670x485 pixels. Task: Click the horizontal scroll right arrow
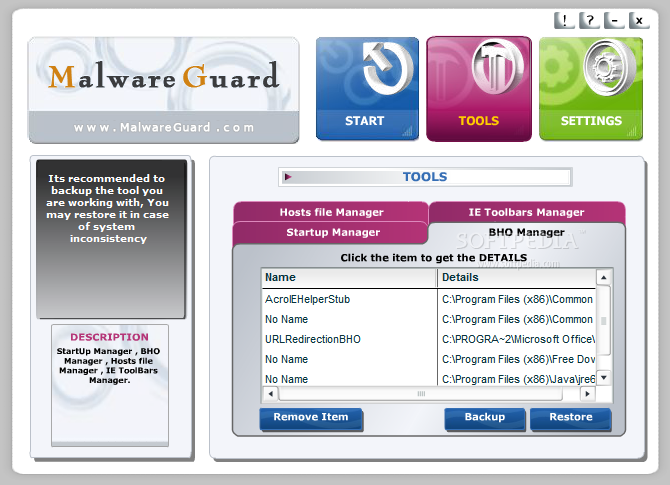(x=588, y=394)
